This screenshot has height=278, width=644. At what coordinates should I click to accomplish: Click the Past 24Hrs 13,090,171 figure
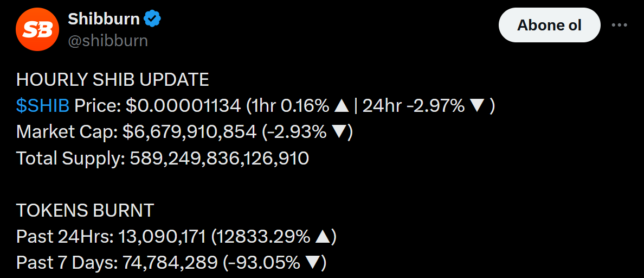(162, 237)
